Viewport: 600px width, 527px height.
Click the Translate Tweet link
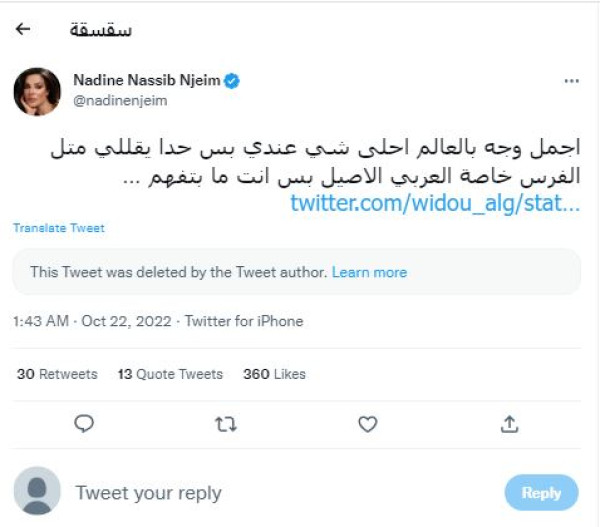[59, 228]
